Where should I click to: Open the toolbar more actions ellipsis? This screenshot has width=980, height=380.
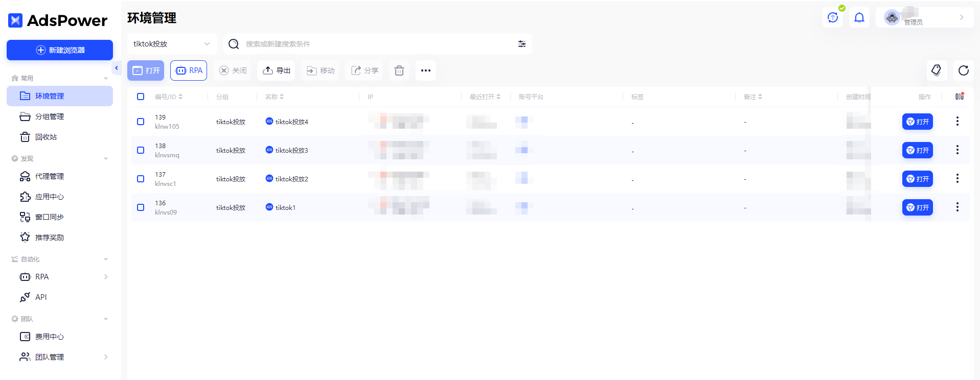(426, 70)
